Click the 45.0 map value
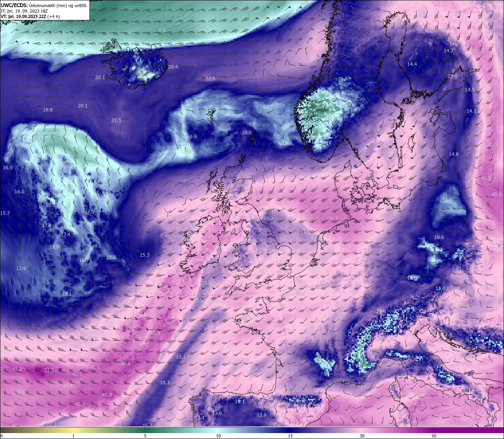This screenshot has width=504, height=439. point(107,395)
